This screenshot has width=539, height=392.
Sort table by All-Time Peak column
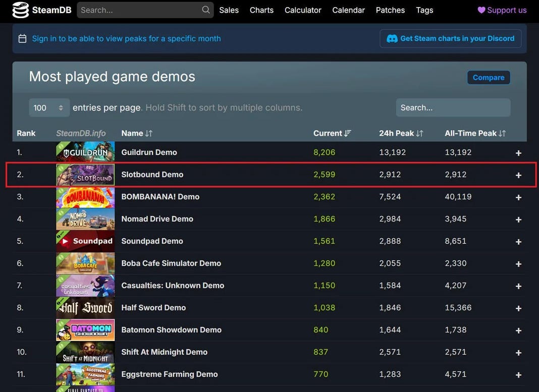[475, 133]
